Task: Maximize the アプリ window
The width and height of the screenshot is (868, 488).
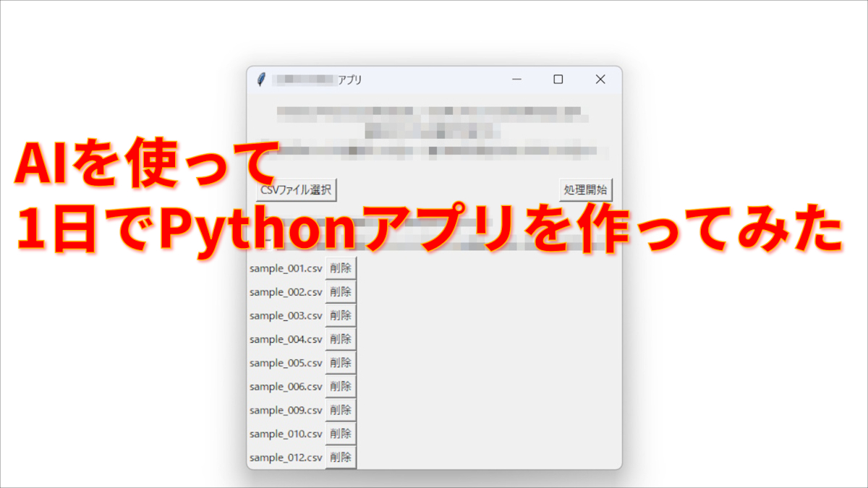Action: click(558, 78)
